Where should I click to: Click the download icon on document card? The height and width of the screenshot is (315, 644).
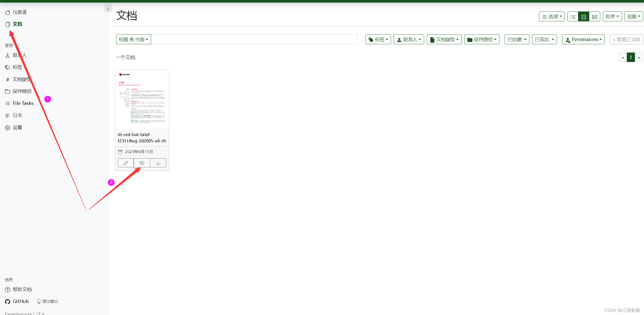tap(158, 163)
